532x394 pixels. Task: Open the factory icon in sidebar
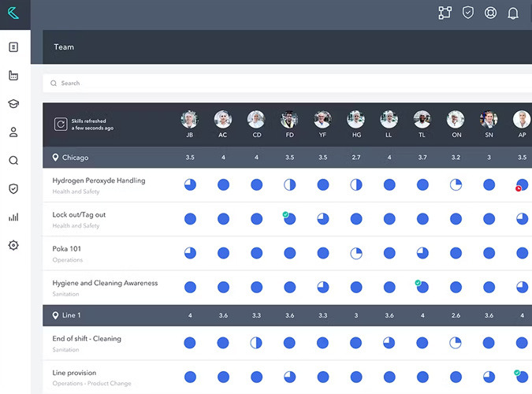[13, 76]
